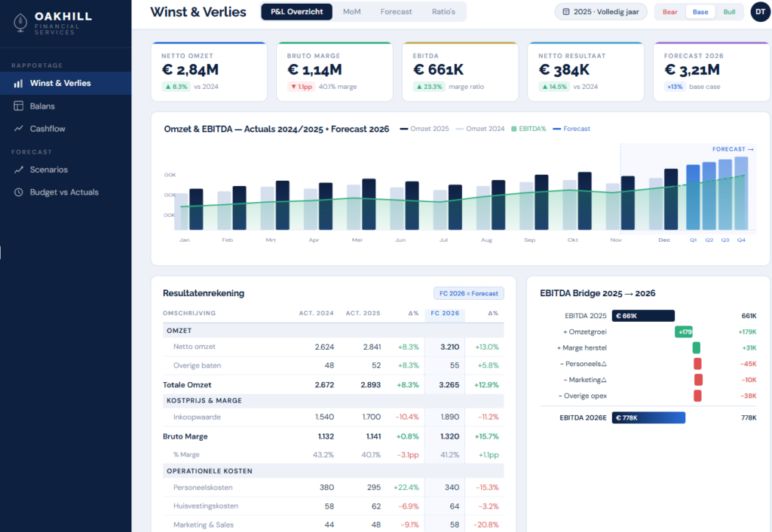The image size is (772, 532).
Task: Open Winst & Verlies bar chart icon
Action: [x=18, y=84]
